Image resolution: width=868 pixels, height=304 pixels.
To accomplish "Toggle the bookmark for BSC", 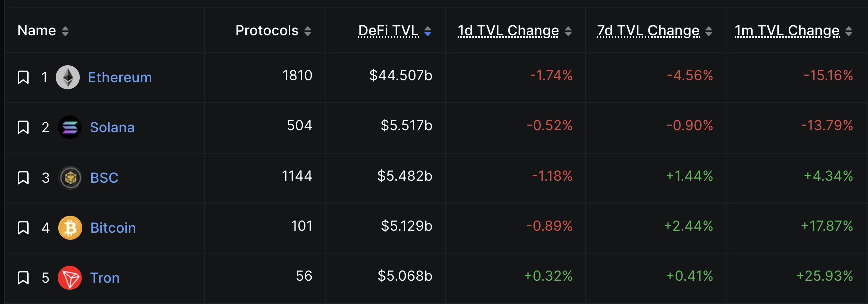I will click(23, 178).
